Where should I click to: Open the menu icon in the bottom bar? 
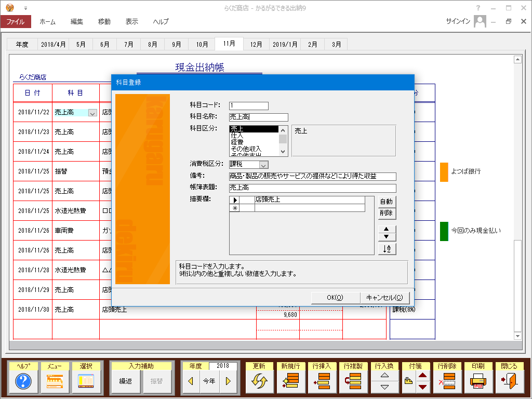55,381
